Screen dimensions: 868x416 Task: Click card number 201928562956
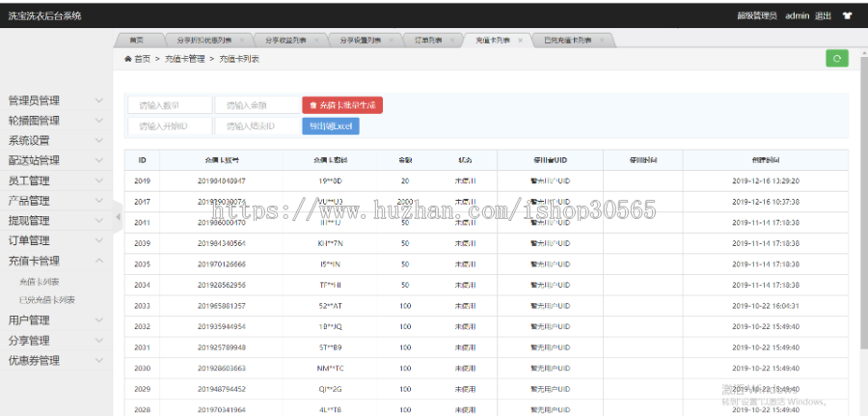click(x=222, y=286)
